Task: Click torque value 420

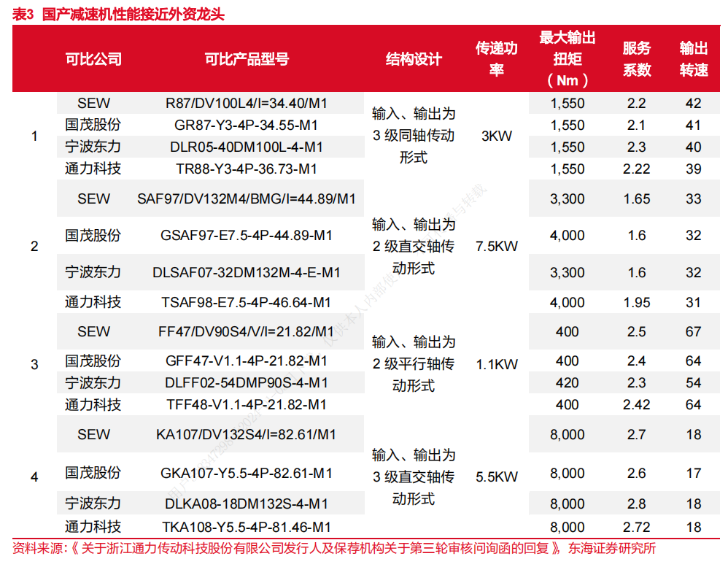Action: click(x=567, y=383)
